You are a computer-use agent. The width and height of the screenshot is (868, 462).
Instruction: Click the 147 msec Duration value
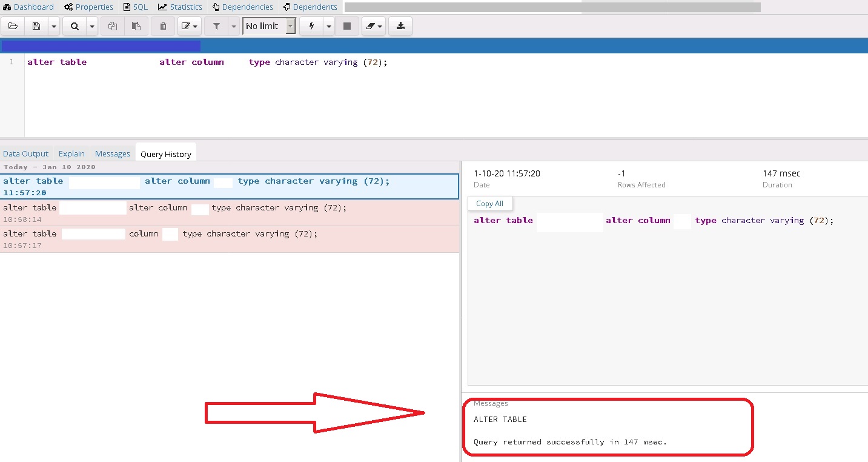[781, 173]
